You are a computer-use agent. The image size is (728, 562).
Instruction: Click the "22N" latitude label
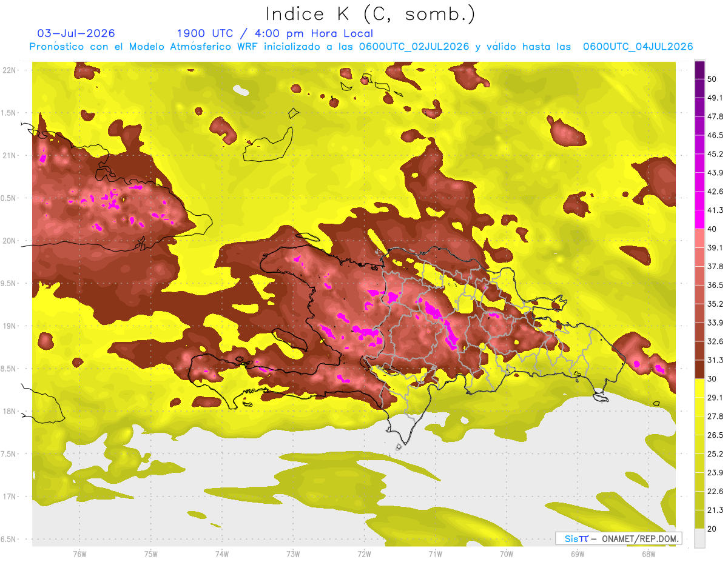(9, 70)
